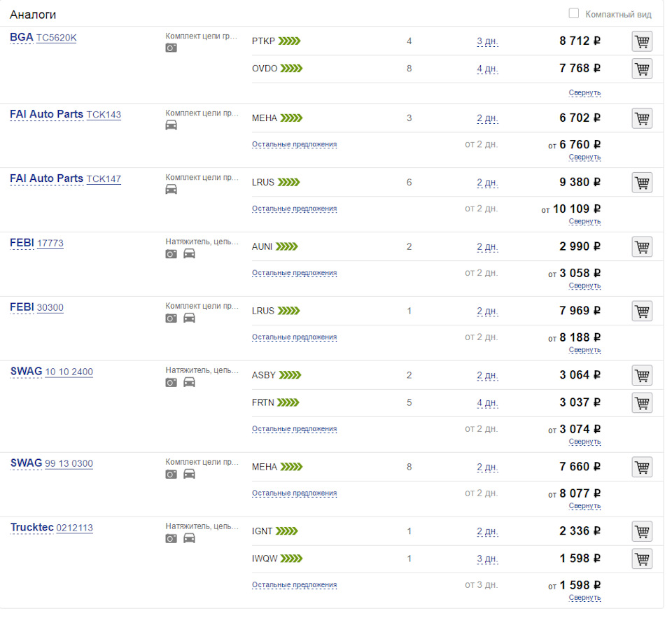The image size is (672, 618).
Task: Collapse the FEBI 30300 offers list
Action: coord(584,350)
